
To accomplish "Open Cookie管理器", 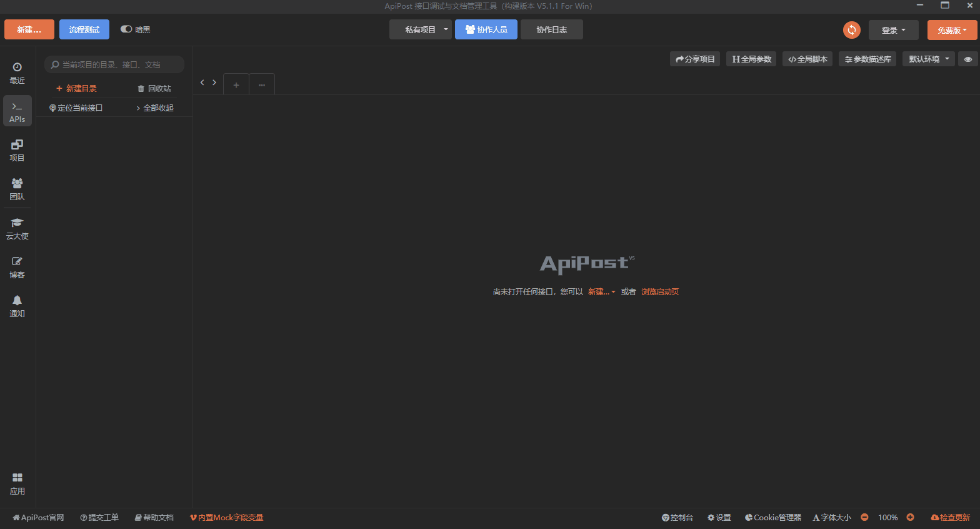I will pyautogui.click(x=773, y=518).
